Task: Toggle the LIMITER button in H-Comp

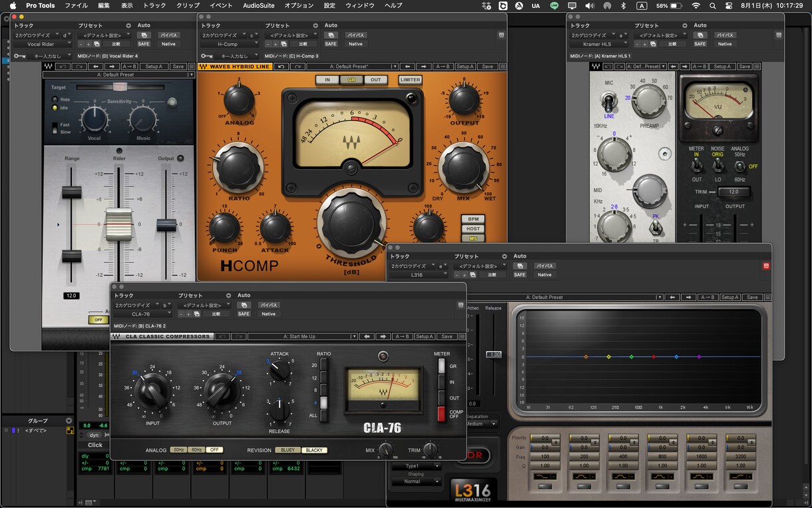Action: [x=410, y=80]
